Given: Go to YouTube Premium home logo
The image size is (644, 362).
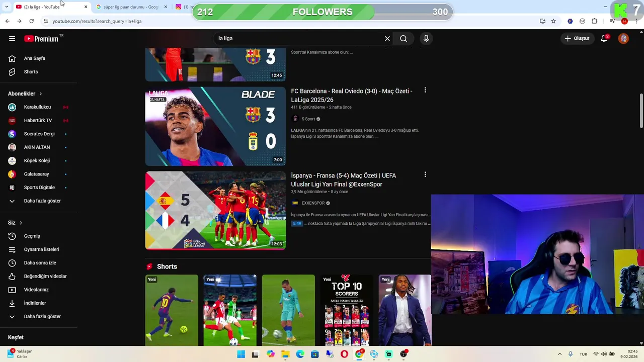Looking at the screenshot, I should [41, 38].
